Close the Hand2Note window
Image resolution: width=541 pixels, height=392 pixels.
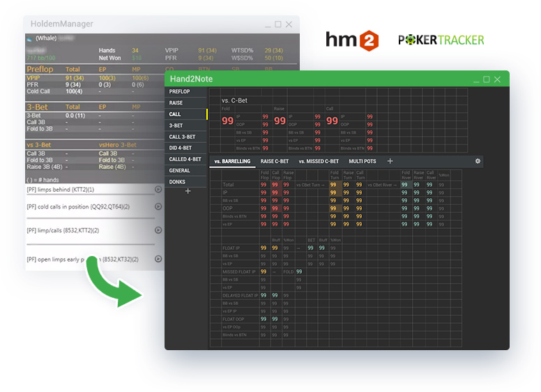(498, 80)
